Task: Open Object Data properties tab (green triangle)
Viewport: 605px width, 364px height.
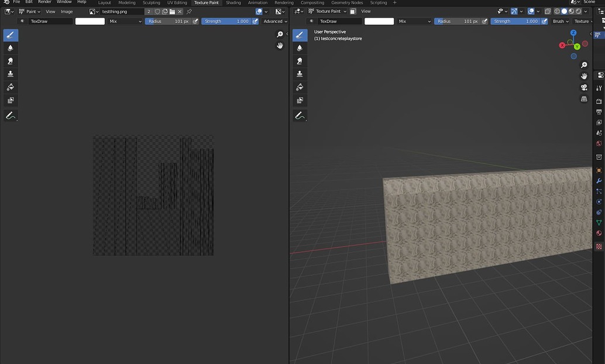Action: pyautogui.click(x=599, y=223)
